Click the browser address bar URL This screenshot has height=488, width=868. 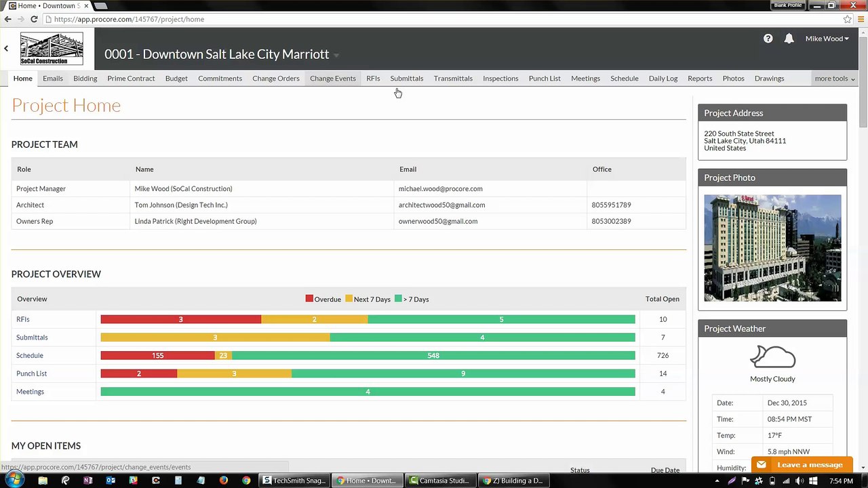tap(130, 19)
